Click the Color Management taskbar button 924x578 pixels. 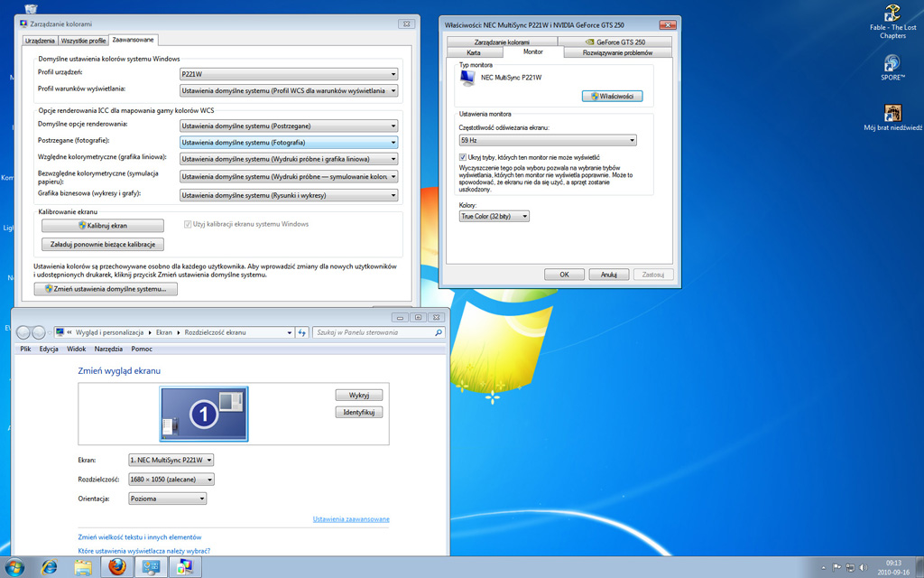(x=185, y=567)
